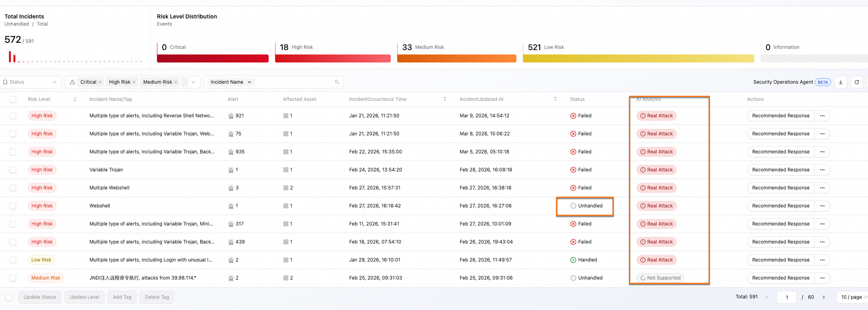Select the Low Risk incident row checkbox

(13, 260)
